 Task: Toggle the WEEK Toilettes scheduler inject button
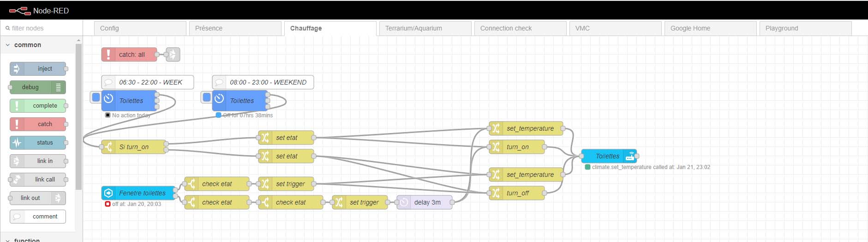click(96, 97)
